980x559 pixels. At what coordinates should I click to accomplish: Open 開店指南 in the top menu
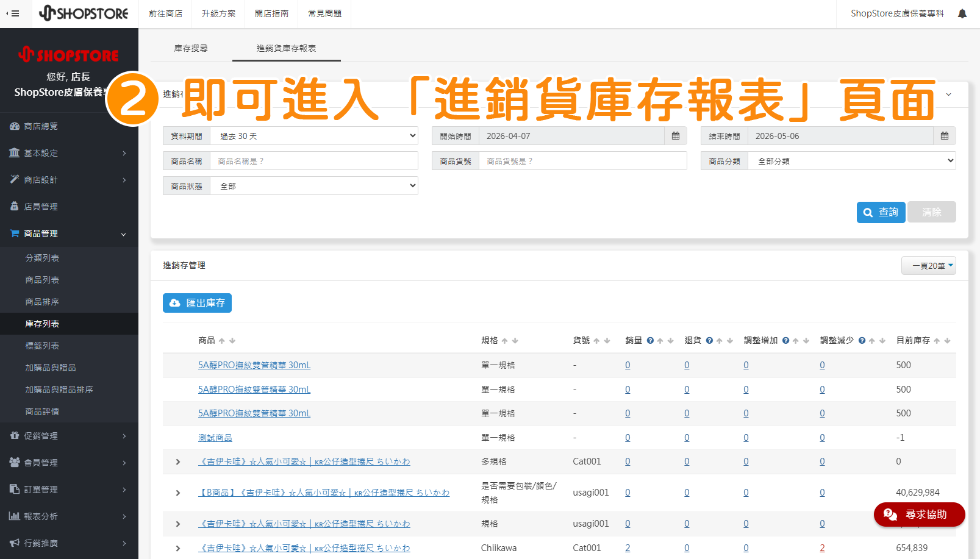272,13
